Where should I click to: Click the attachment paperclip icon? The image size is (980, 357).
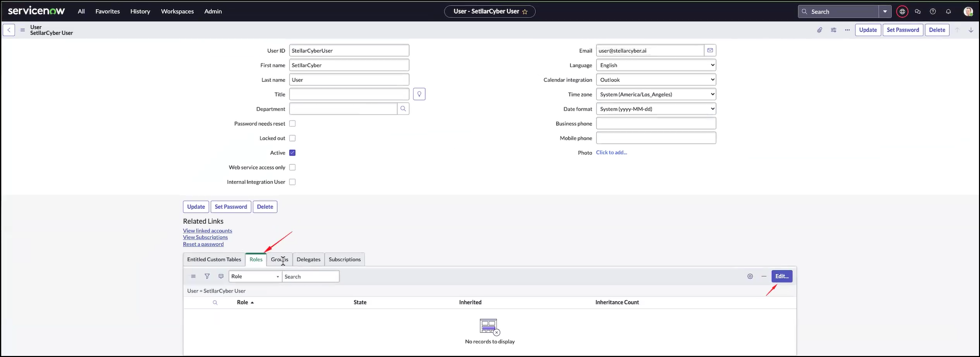click(819, 30)
